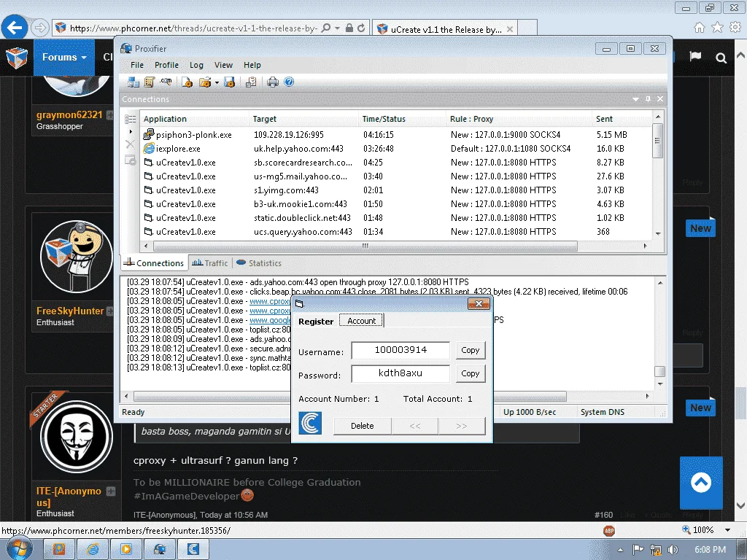Click the Password field showing kdth8axu
This screenshot has height=560, width=747.
(x=400, y=373)
